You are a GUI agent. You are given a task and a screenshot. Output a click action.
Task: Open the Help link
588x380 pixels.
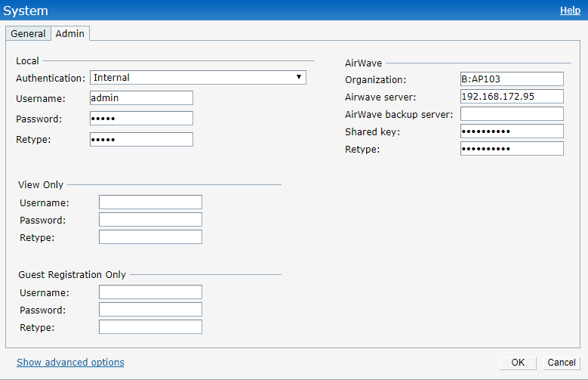[570, 11]
